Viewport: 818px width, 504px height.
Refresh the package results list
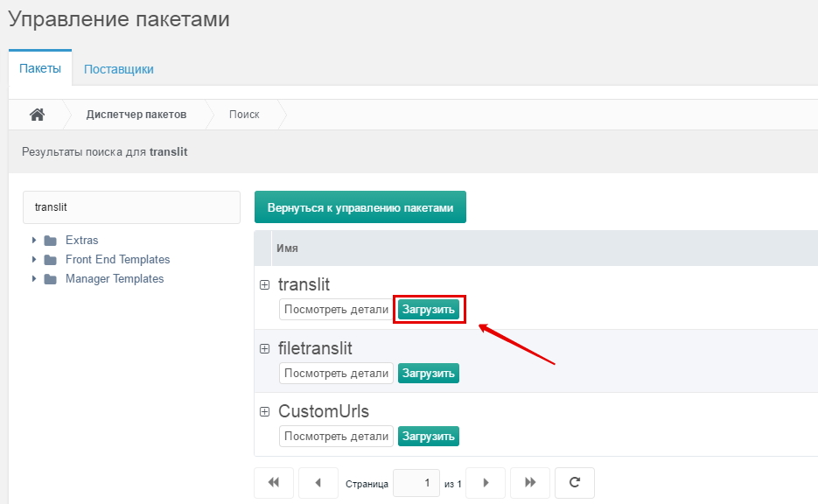[575, 483]
